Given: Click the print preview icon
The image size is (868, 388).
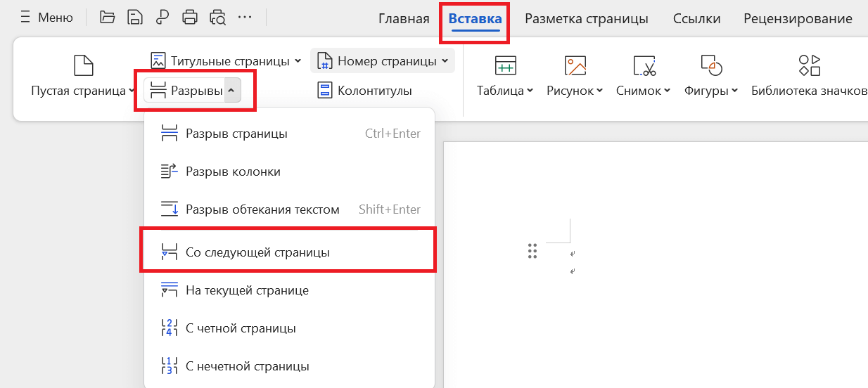Looking at the screenshot, I should point(217,18).
